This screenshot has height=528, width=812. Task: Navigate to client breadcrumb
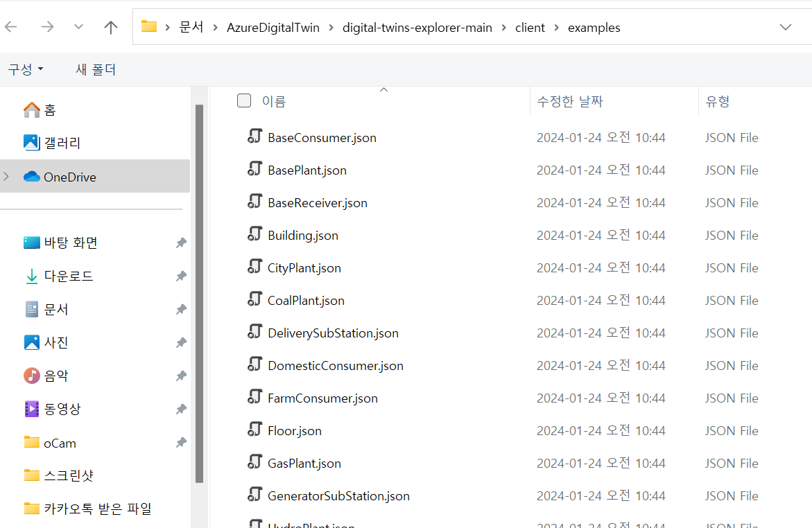[530, 28]
